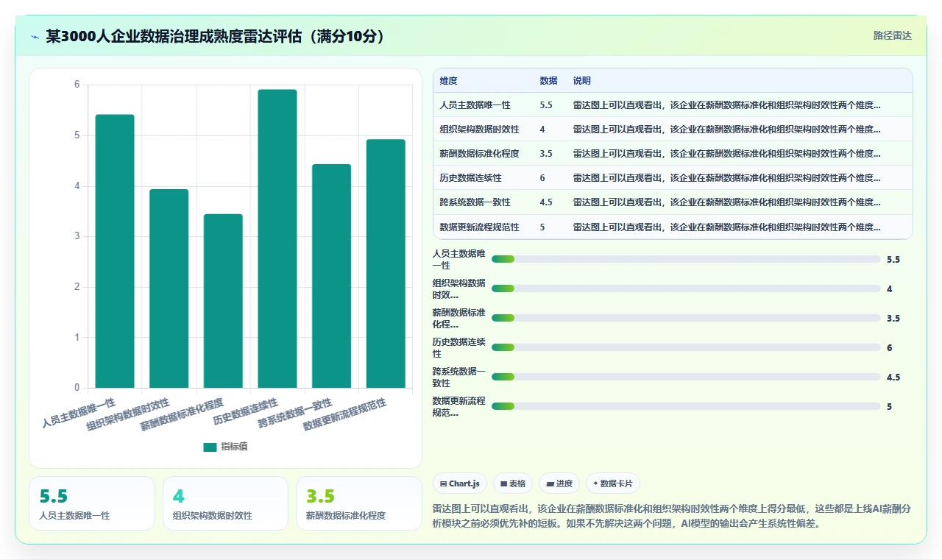
Task: Open the 4 组织架构数据时效性 card
Action: 225,503
